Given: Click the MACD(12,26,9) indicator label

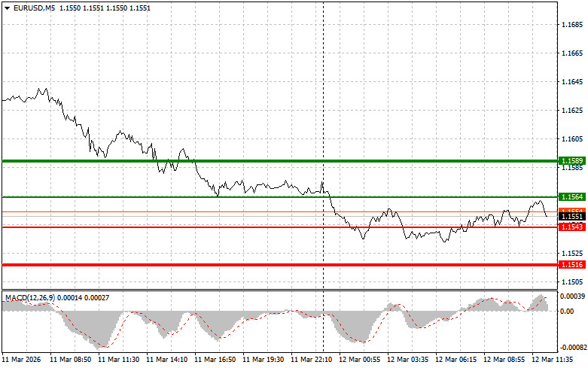Looking at the screenshot, I should (30, 297).
